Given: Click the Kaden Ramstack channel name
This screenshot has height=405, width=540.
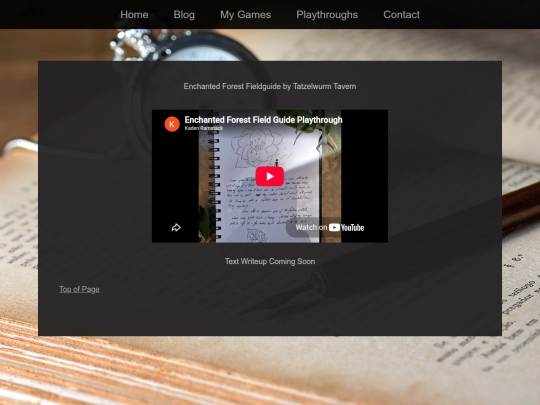Looking at the screenshot, I should [204, 128].
